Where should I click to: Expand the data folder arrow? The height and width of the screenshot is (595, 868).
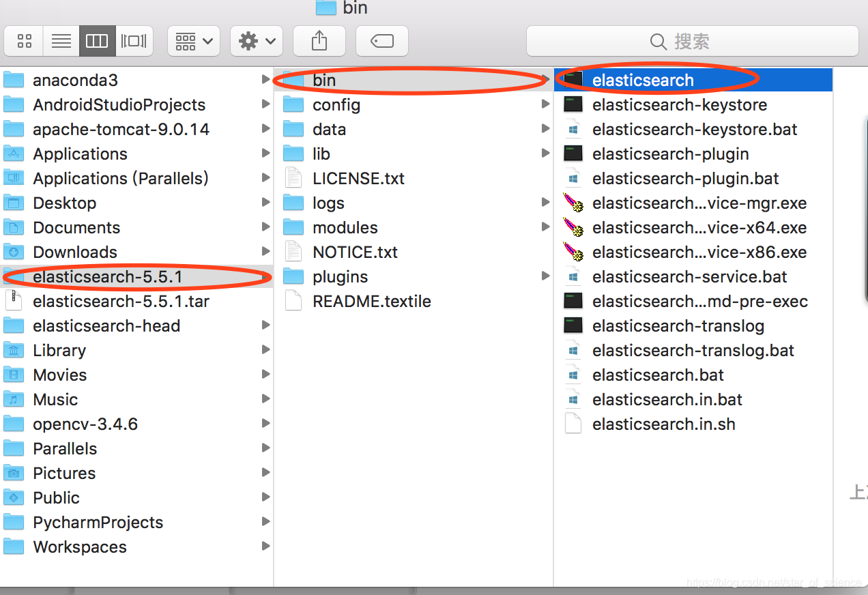pos(545,129)
